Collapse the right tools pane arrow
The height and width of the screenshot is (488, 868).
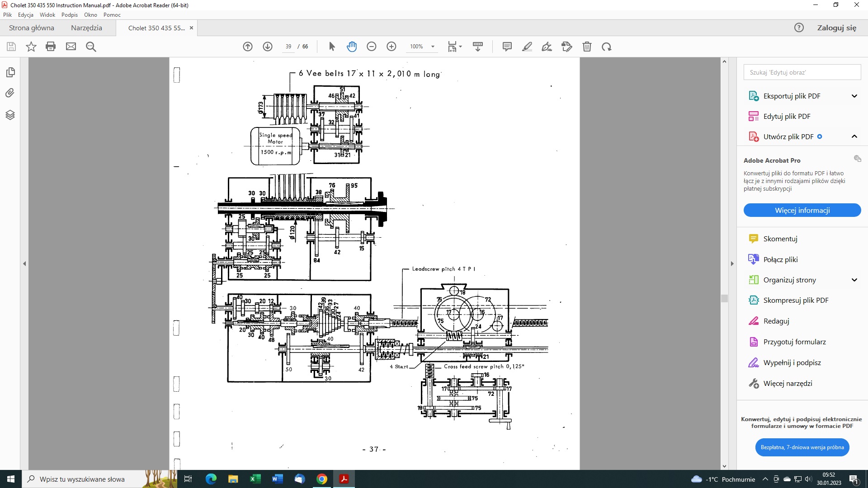(732, 263)
